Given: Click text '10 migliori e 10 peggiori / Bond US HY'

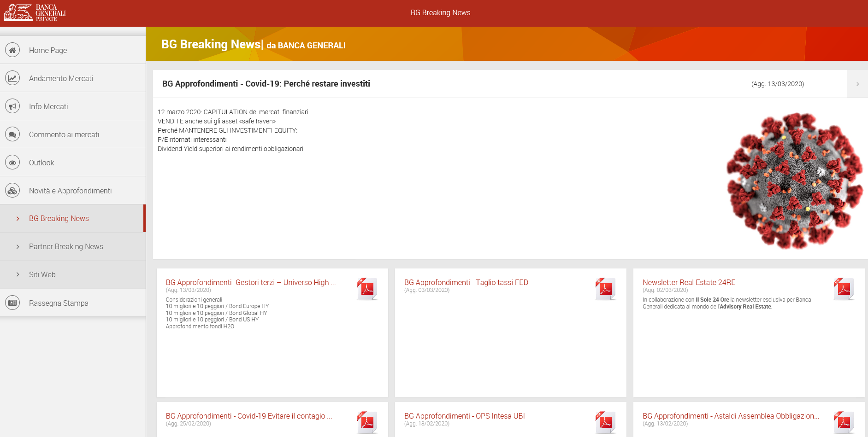Looking at the screenshot, I should 212,320.
